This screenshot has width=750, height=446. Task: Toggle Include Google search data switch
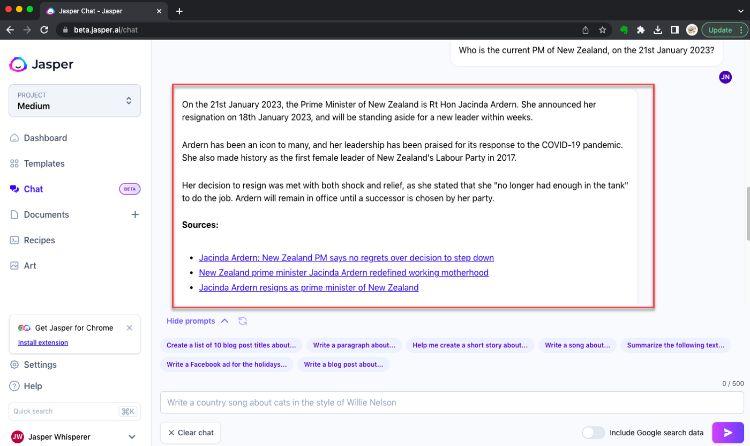(x=593, y=432)
